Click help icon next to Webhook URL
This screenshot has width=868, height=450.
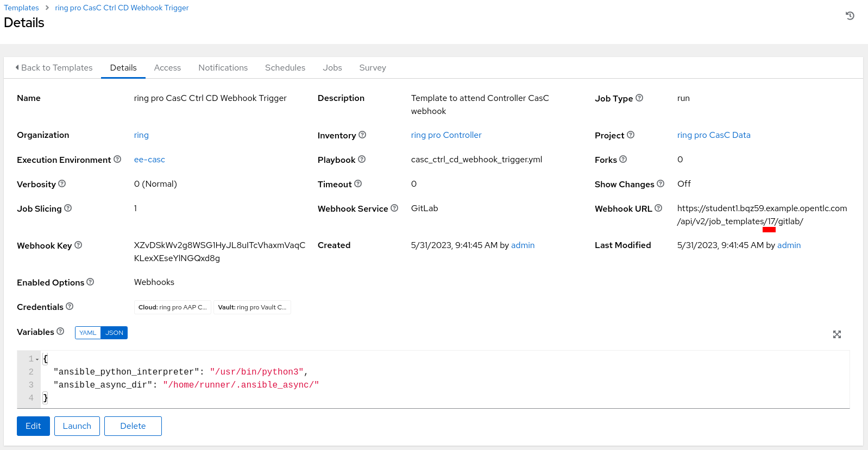(x=658, y=208)
